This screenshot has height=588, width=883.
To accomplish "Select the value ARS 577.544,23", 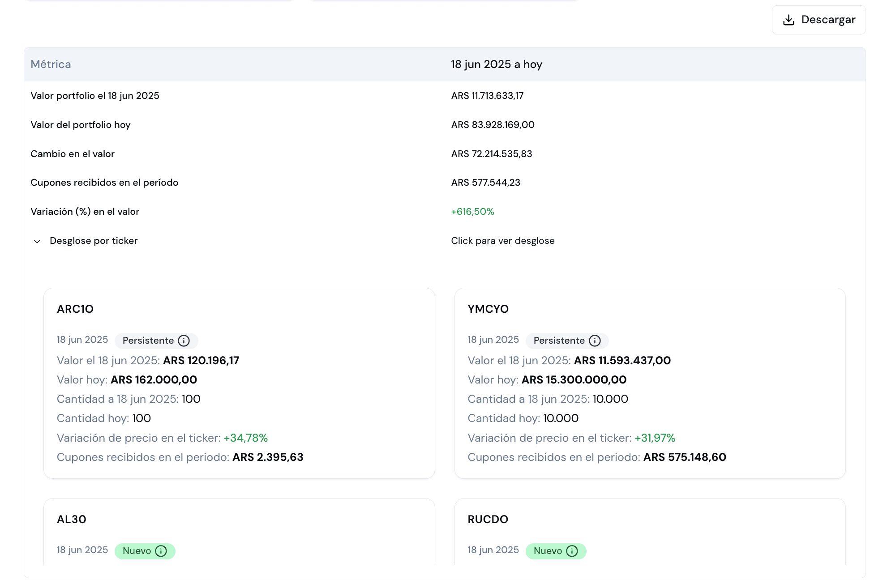I will (486, 183).
